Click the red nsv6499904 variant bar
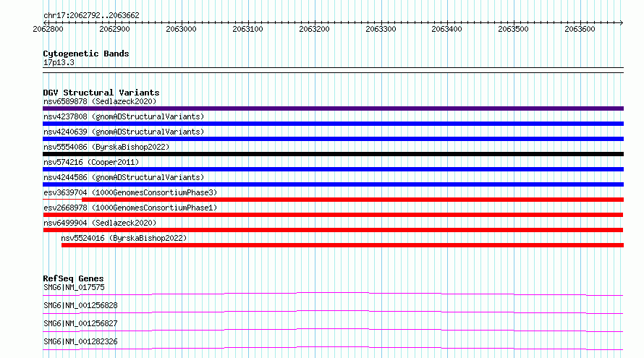 coord(333,230)
